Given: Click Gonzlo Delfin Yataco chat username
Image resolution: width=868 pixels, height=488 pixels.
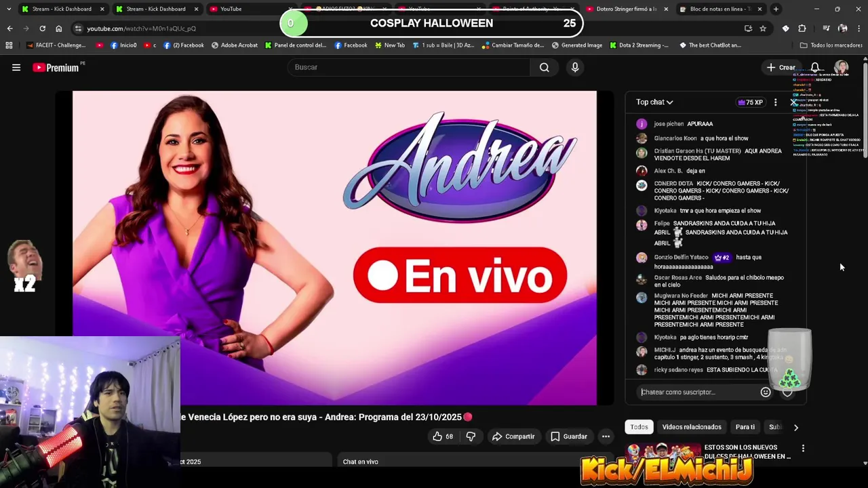Looking at the screenshot, I should (681, 258).
